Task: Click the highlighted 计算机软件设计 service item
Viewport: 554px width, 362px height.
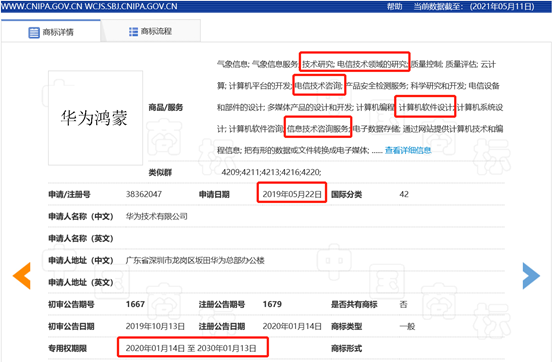Action: [x=426, y=107]
